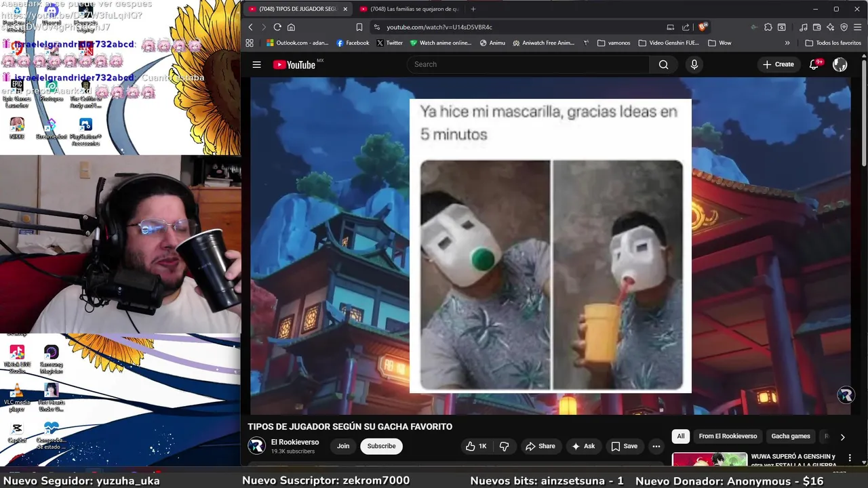Share the video
This screenshot has width=868, height=488.
pos(540,446)
